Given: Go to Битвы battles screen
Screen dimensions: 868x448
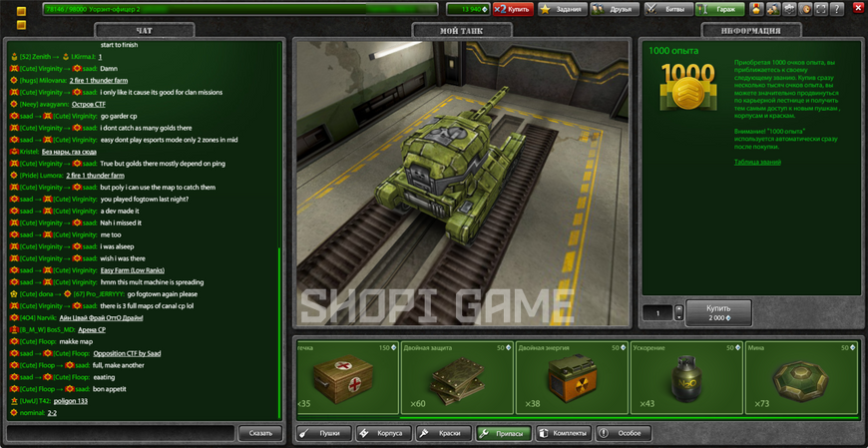Looking at the screenshot, I should click(668, 9).
